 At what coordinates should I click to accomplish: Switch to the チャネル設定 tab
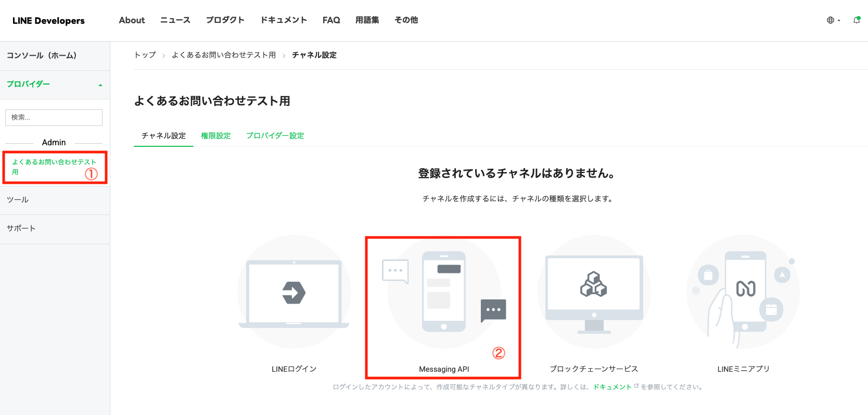(163, 136)
